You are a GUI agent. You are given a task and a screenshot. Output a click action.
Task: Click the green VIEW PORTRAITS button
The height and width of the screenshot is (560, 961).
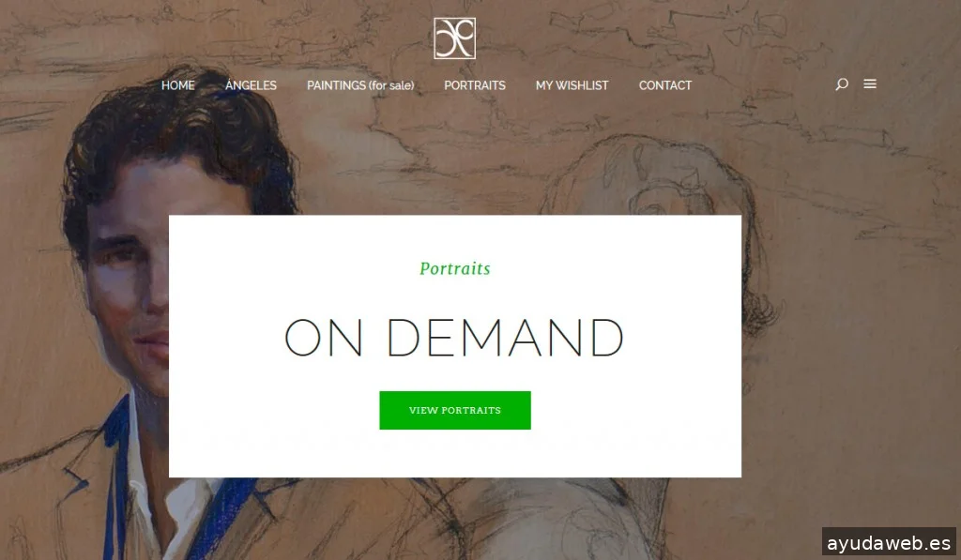point(455,410)
